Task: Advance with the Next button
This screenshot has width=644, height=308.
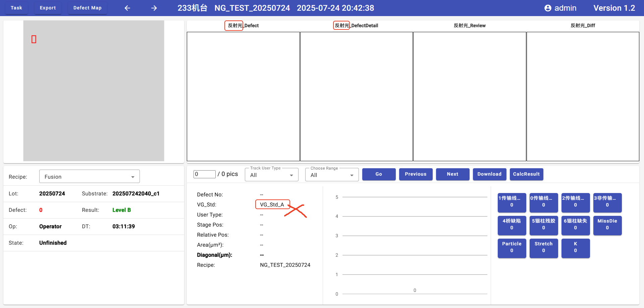Action: coord(452,174)
